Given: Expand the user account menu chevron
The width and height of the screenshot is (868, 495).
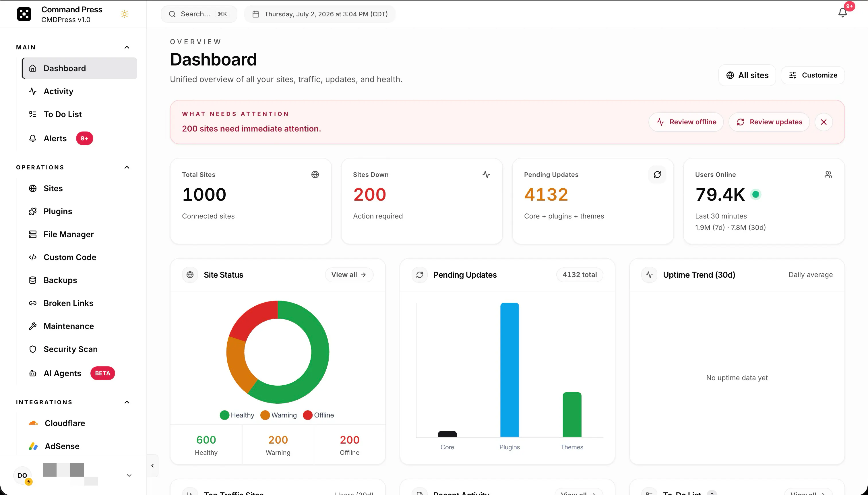Looking at the screenshot, I should [129, 475].
